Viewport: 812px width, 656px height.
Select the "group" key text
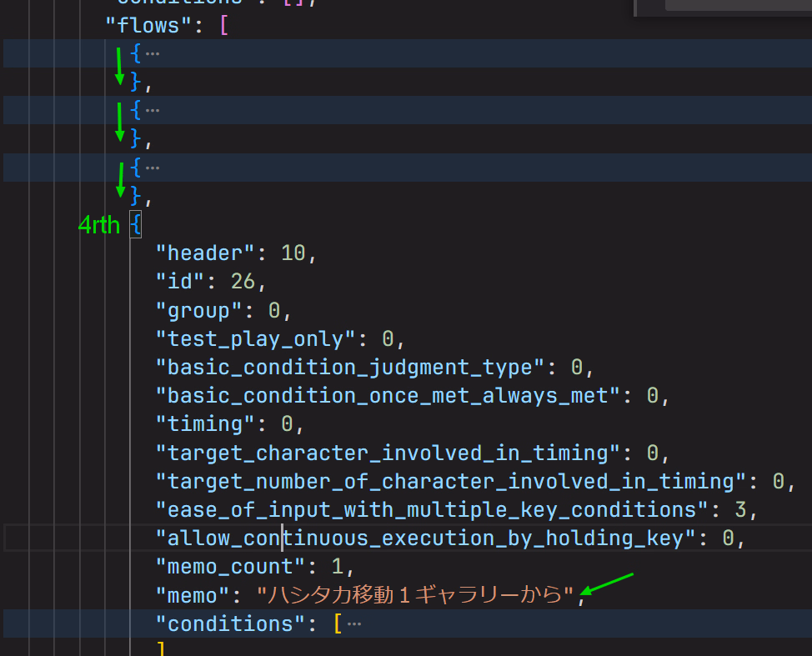click(x=198, y=311)
